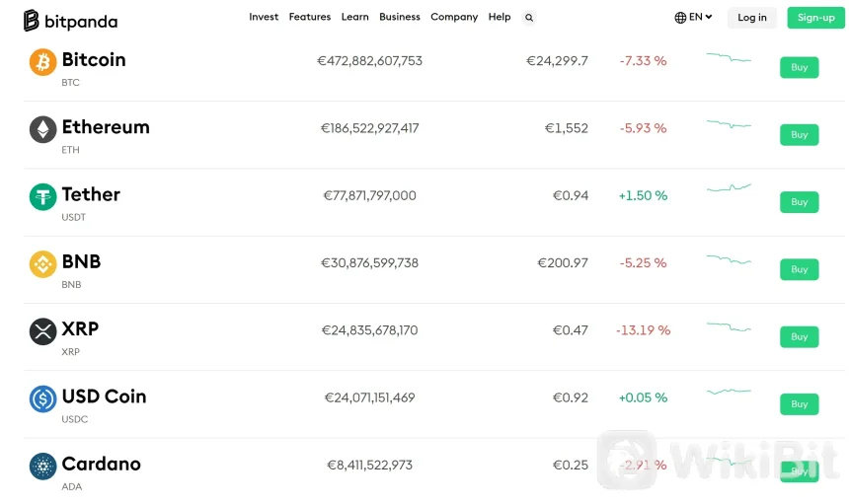Click the black XRP coin icon
Image resolution: width=849 pixels, height=504 pixels.
coord(42,331)
